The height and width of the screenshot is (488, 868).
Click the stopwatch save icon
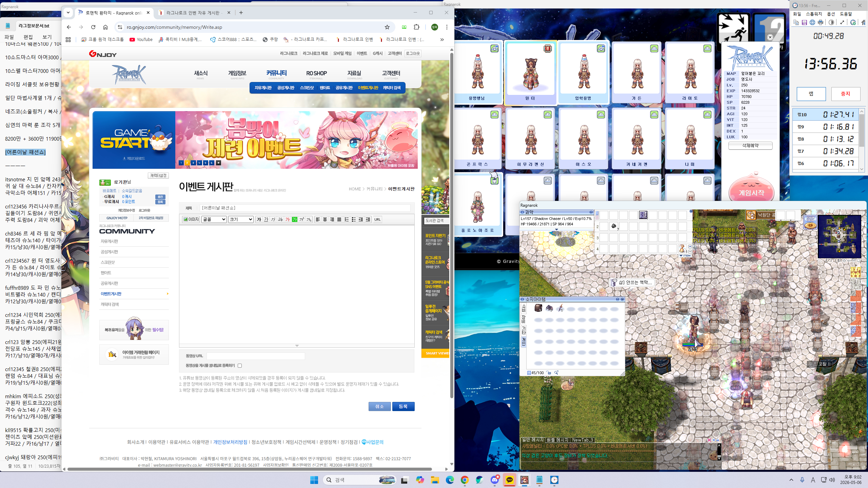point(804,22)
